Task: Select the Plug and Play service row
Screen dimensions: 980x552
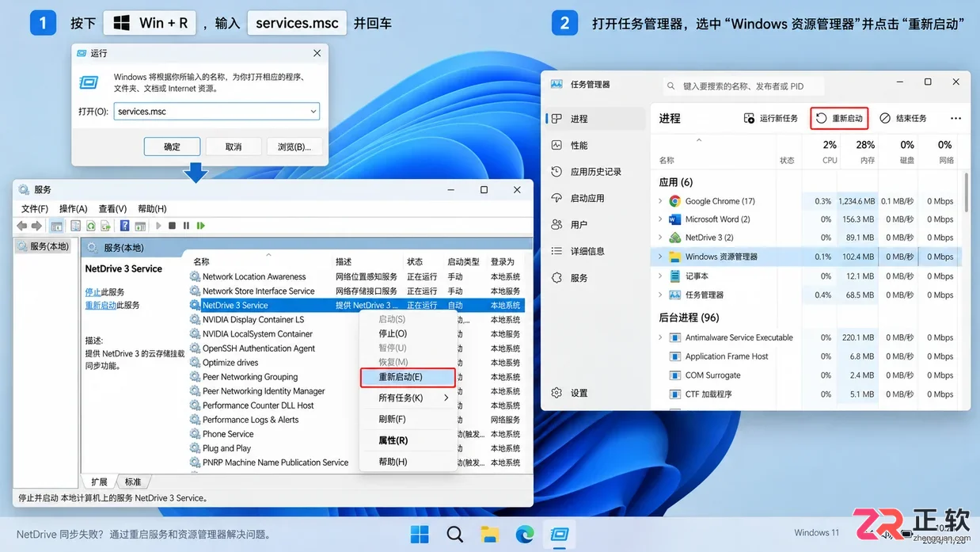Action: click(356, 448)
